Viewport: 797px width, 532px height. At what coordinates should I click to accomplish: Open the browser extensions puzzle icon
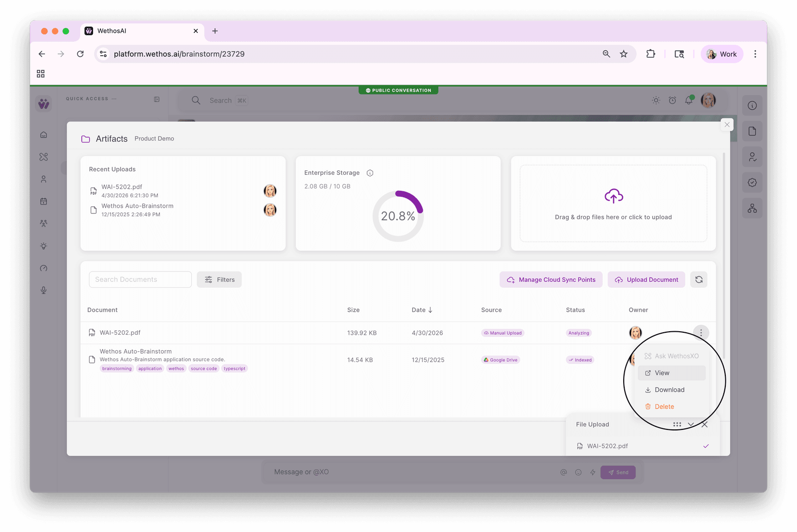651,54
